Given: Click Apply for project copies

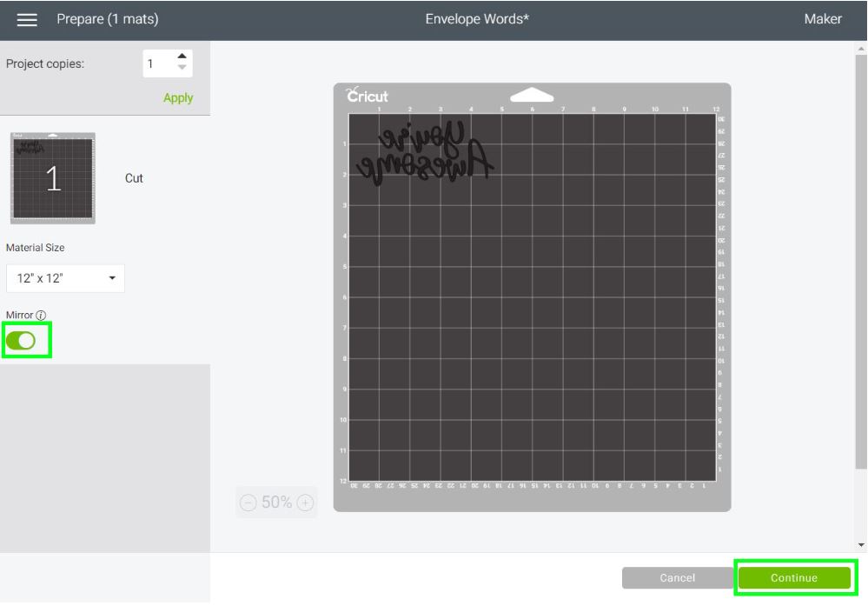Looking at the screenshot, I should [178, 97].
